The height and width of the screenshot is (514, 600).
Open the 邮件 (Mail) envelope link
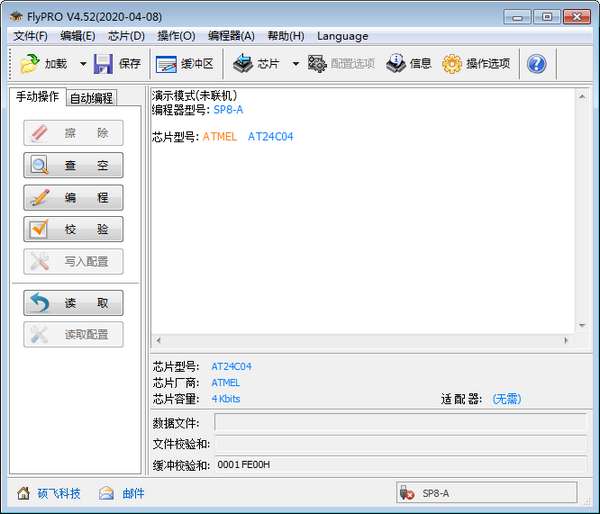[107, 493]
